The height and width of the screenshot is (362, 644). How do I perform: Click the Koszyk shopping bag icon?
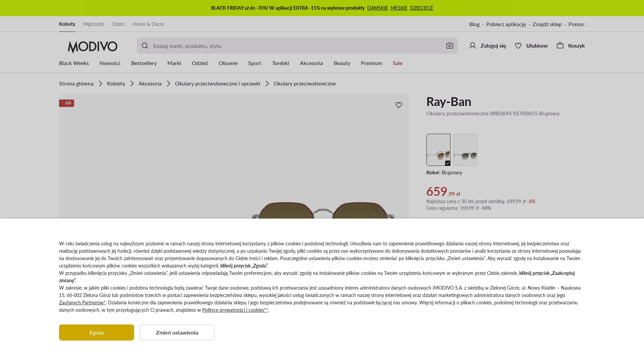tap(560, 45)
